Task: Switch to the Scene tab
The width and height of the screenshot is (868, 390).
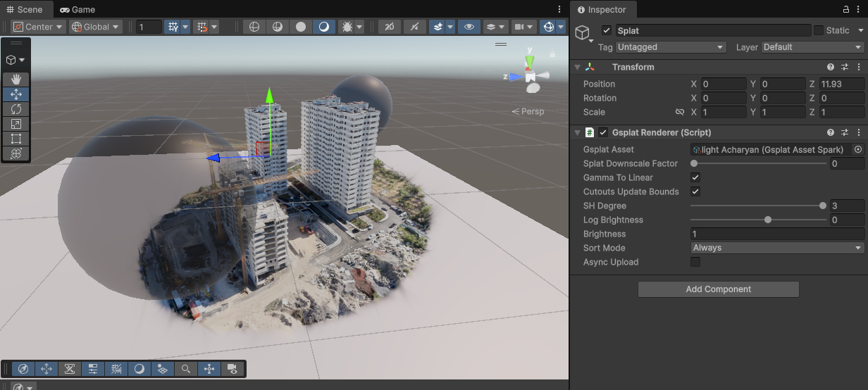Action: click(25, 9)
